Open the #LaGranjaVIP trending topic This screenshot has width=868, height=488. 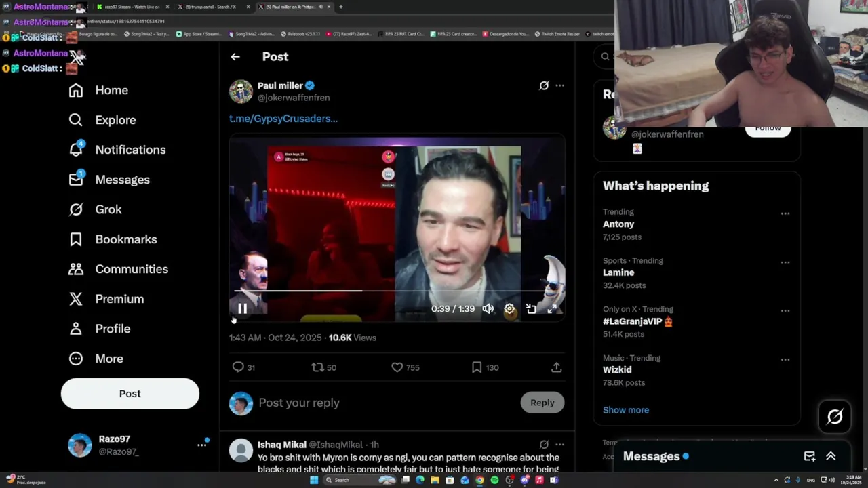pyautogui.click(x=637, y=321)
